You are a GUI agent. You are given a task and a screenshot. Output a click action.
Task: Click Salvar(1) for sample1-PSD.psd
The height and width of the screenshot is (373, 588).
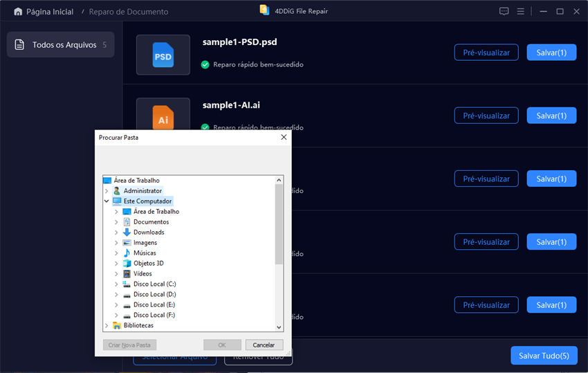(x=551, y=53)
